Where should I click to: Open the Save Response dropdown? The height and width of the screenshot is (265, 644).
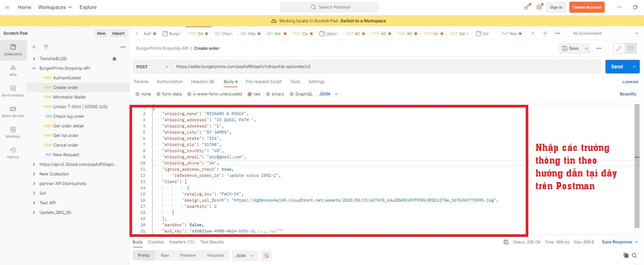tap(620, 242)
